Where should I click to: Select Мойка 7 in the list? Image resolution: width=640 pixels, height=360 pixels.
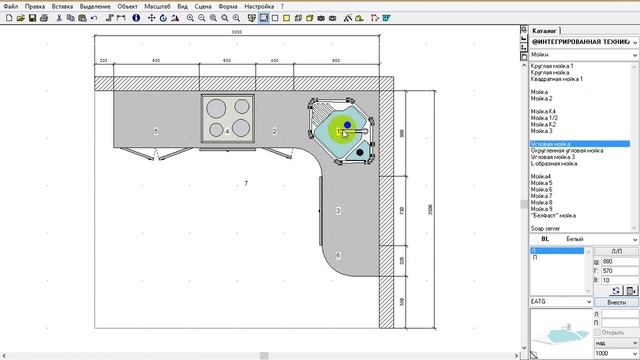541,196
